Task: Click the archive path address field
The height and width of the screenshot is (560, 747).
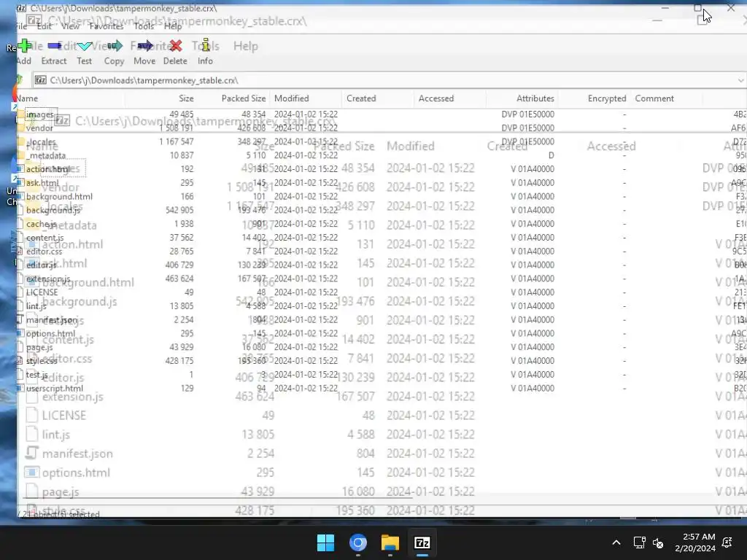Action: [x=385, y=80]
